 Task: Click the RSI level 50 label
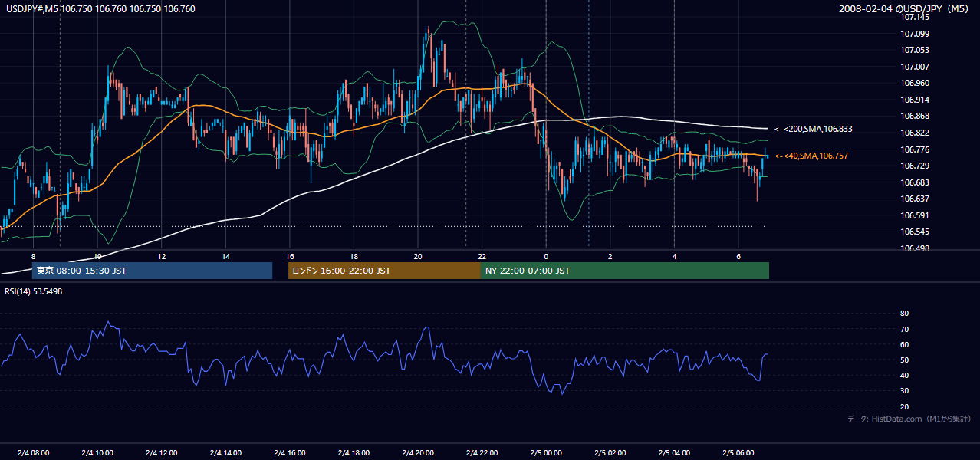point(904,360)
